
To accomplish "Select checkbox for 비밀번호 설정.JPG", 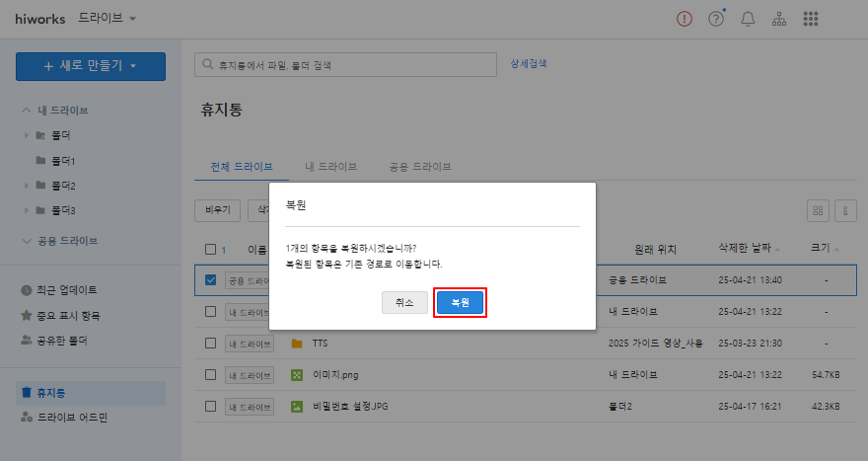I will point(210,406).
